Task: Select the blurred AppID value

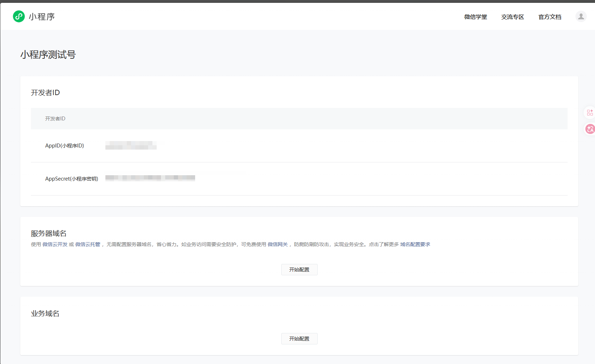Action: coord(131,145)
